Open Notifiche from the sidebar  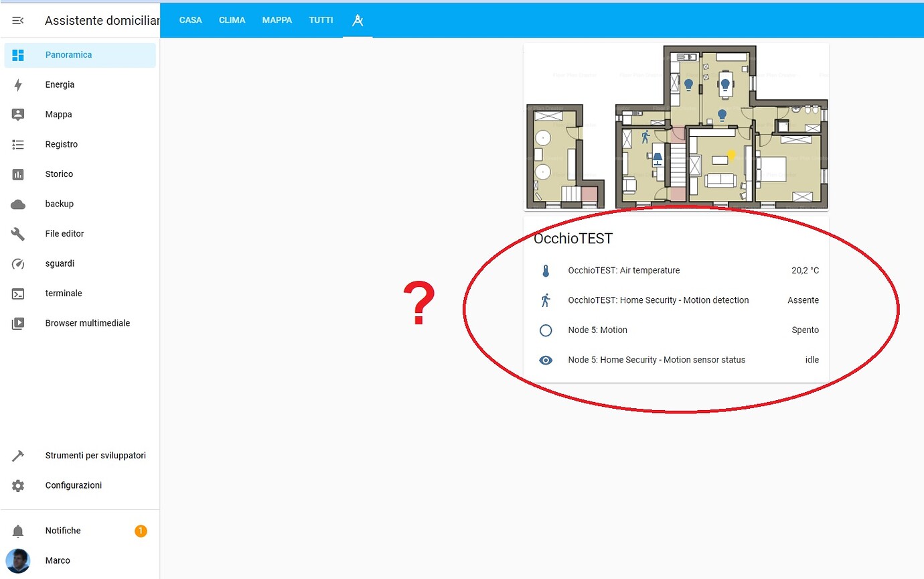(x=62, y=530)
